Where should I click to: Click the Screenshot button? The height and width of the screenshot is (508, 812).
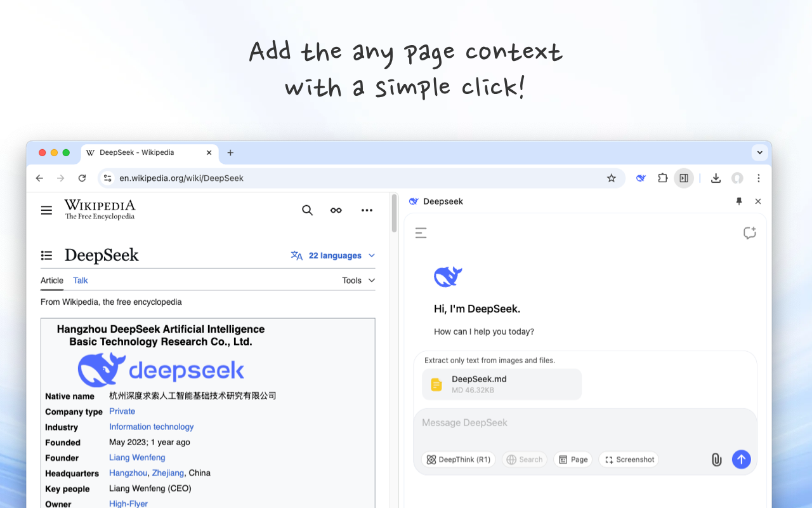629,460
